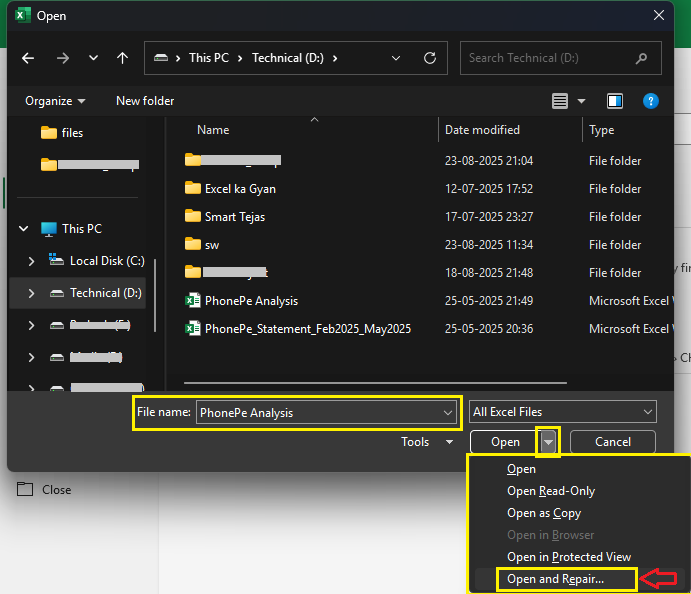
Task: Expand the address bar history dropdown
Action: (x=396, y=58)
